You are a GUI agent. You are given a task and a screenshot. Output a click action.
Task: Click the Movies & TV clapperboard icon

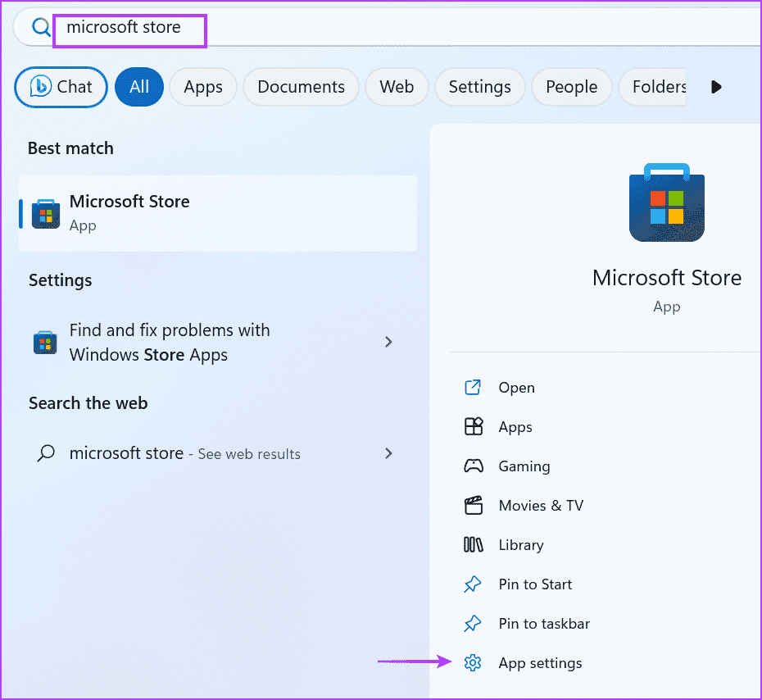(474, 505)
